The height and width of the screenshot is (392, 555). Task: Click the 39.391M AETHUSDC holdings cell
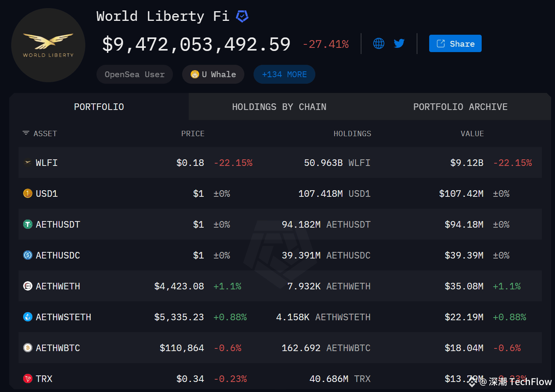tap(326, 255)
